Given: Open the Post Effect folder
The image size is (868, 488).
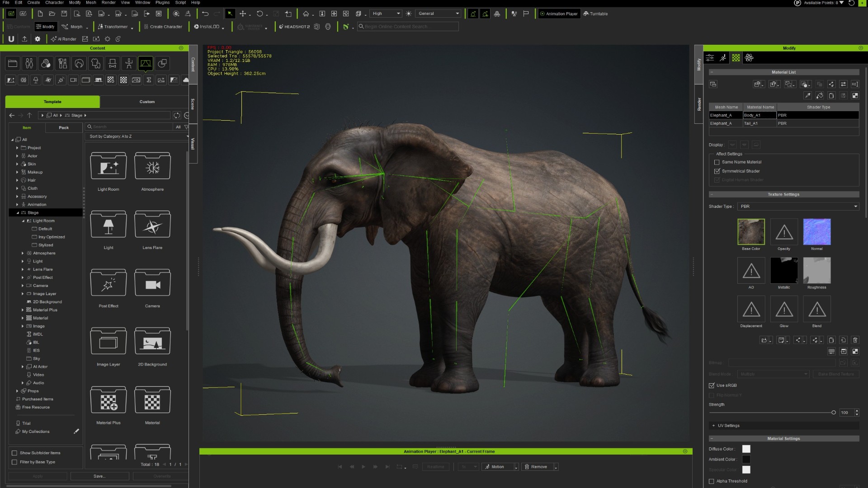Looking at the screenshot, I should point(108,283).
